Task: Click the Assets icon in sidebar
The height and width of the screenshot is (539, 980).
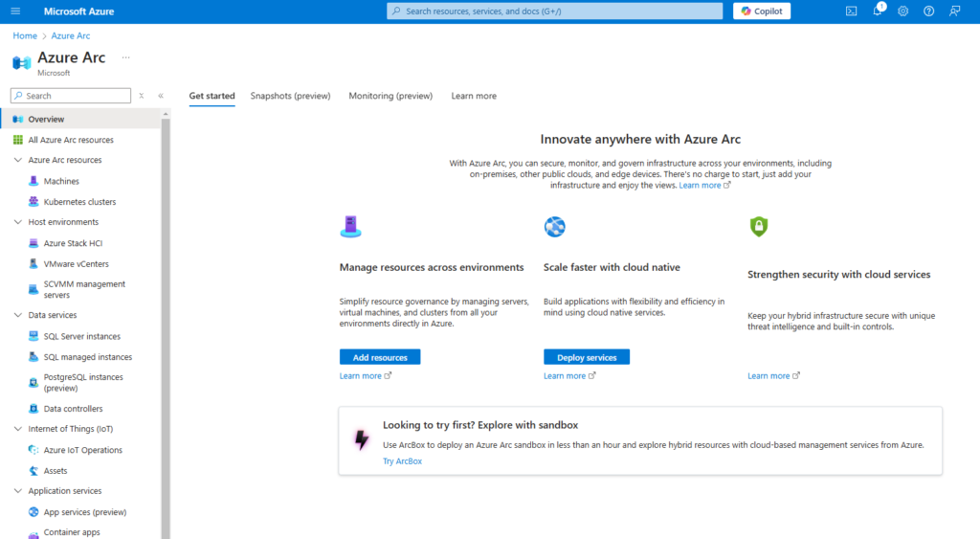Action: click(33, 470)
